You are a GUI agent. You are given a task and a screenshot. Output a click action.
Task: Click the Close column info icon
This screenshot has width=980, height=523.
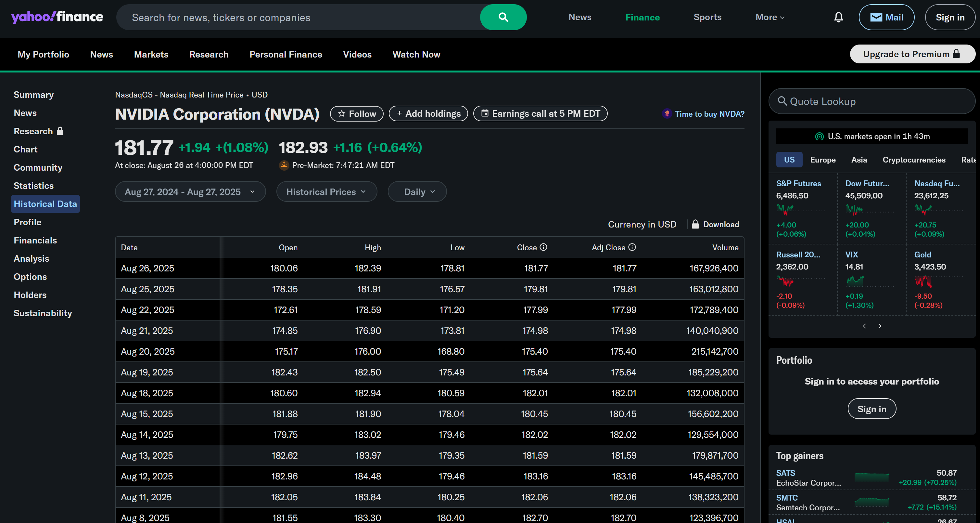(543, 247)
